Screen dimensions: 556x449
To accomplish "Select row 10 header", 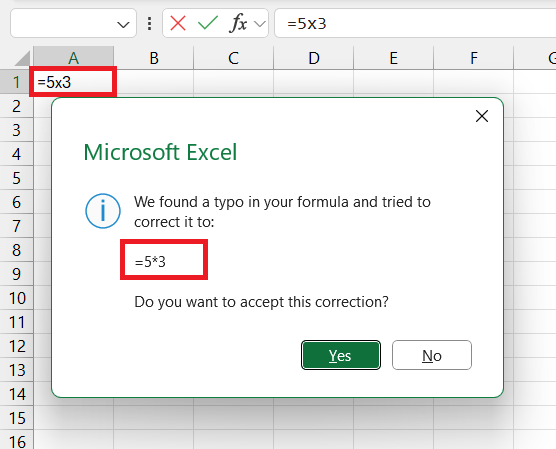I will [x=16, y=298].
